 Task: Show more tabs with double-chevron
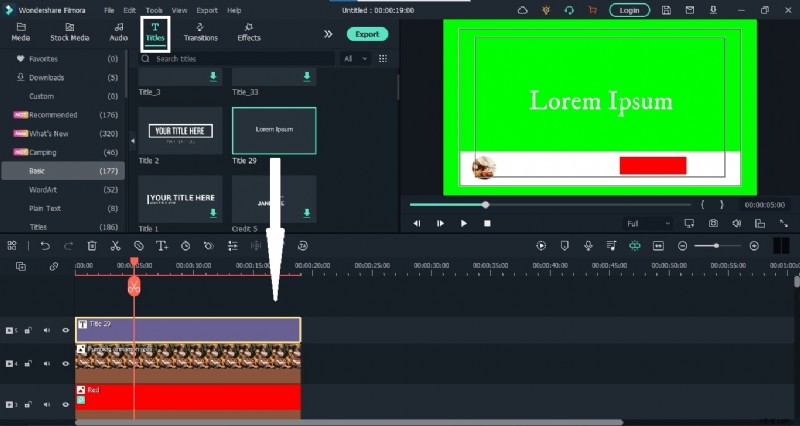[328, 34]
